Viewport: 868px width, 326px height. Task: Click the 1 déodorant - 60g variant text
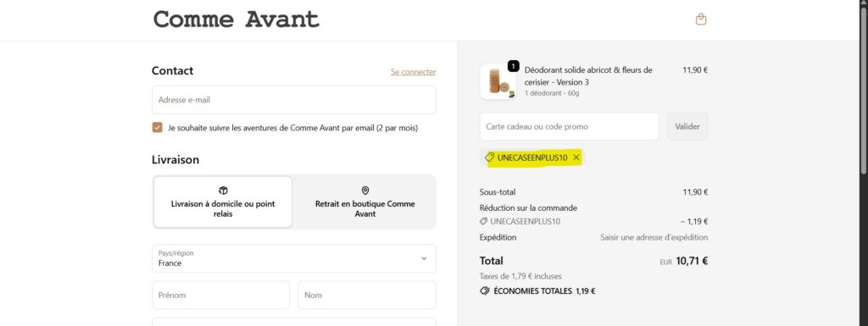pyautogui.click(x=552, y=93)
